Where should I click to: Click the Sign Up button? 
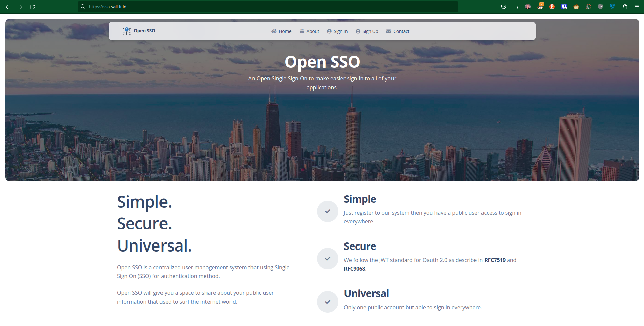click(x=367, y=31)
